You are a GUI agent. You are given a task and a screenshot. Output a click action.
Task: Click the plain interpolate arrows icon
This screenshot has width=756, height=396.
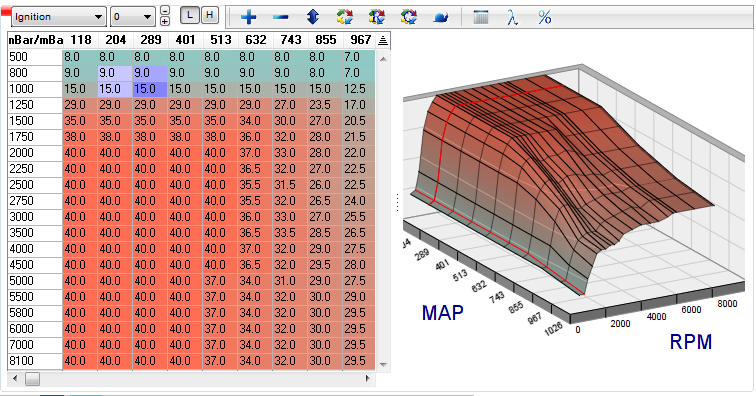coord(345,17)
